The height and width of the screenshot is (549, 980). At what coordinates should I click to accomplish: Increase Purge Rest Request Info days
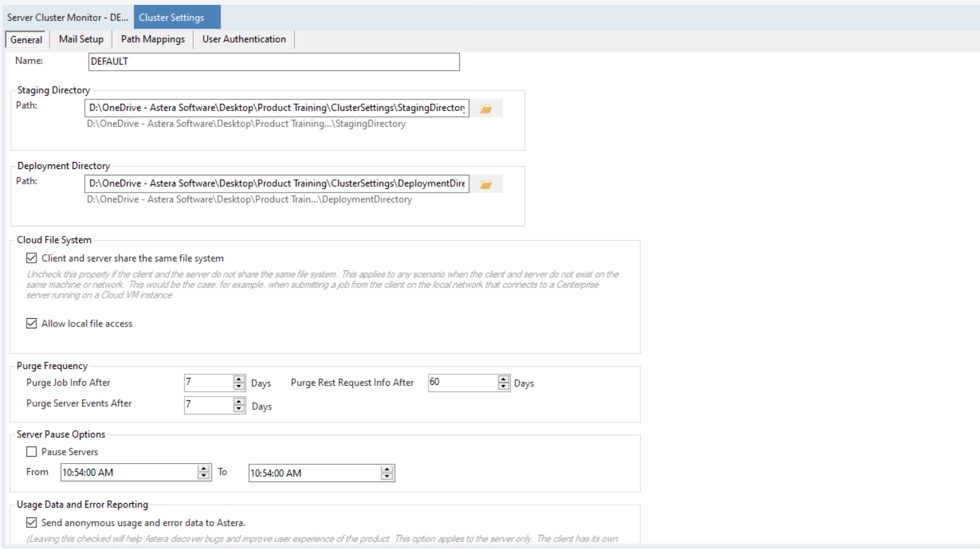click(504, 379)
